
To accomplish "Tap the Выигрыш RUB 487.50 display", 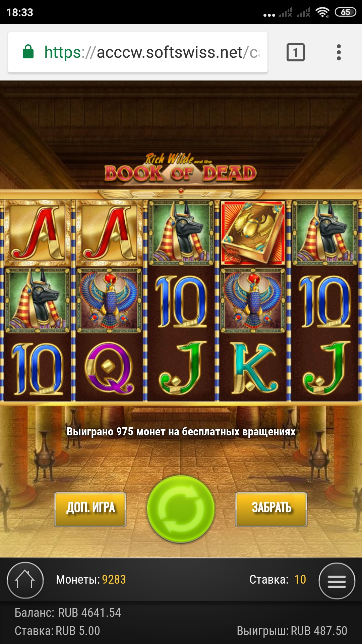I will coord(292,631).
